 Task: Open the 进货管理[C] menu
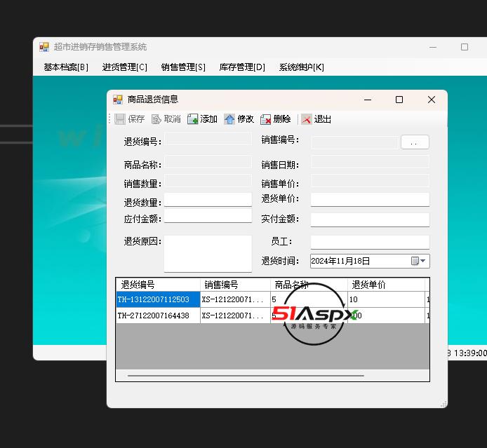[x=124, y=67]
